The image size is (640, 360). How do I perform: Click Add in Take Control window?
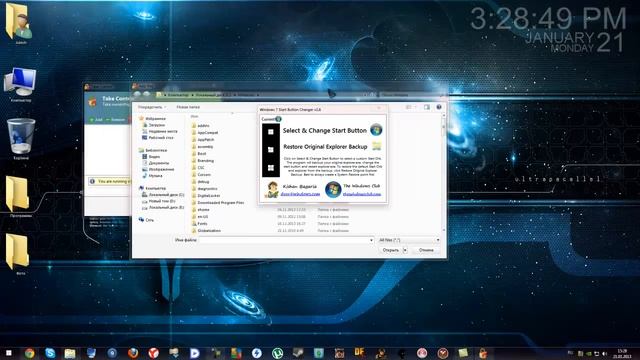[96, 120]
